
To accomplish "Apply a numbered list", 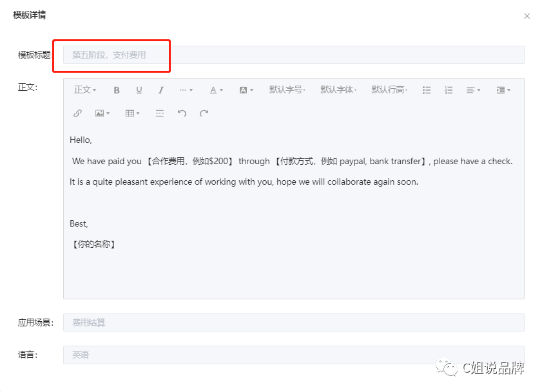I will coord(449,89).
